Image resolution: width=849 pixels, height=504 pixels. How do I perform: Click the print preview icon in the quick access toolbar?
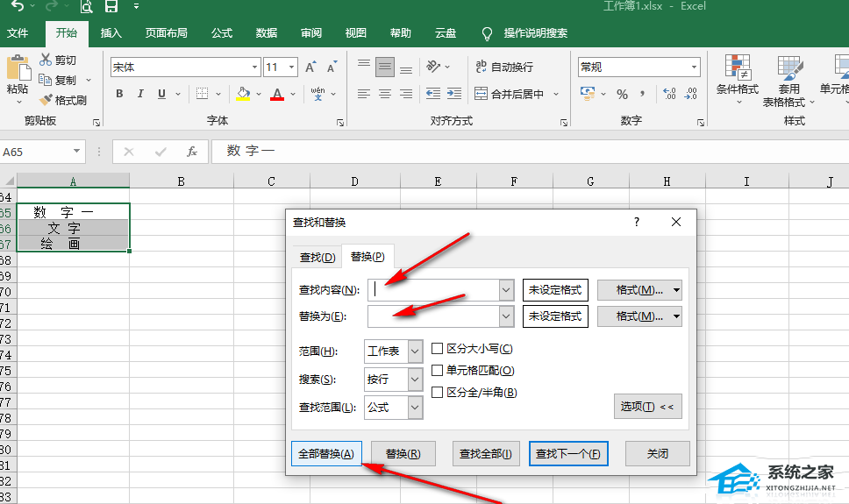[86, 6]
